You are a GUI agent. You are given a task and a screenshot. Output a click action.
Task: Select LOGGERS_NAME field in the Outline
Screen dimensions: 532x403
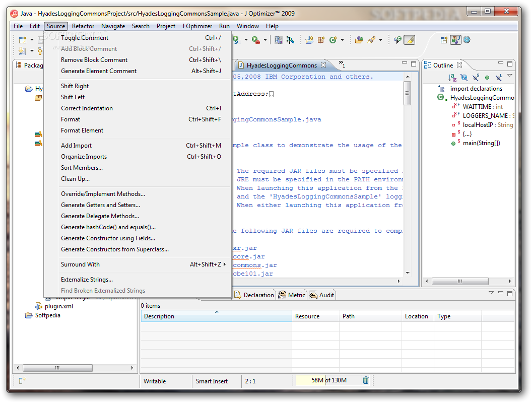[485, 116]
